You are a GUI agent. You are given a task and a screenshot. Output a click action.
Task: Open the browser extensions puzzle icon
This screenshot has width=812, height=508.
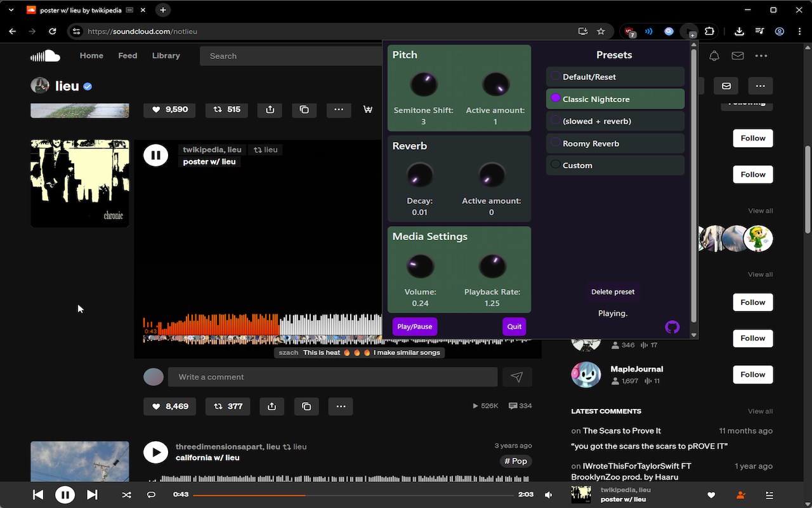(x=709, y=31)
